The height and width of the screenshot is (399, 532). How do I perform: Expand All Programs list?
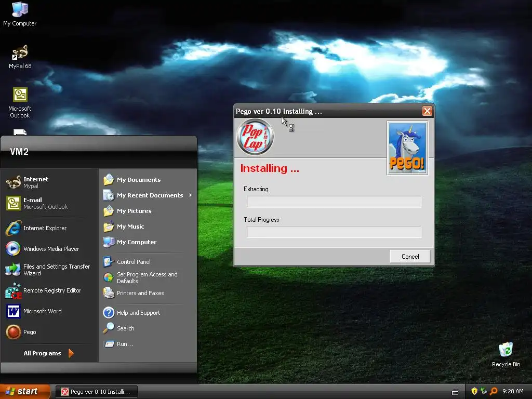click(48, 353)
